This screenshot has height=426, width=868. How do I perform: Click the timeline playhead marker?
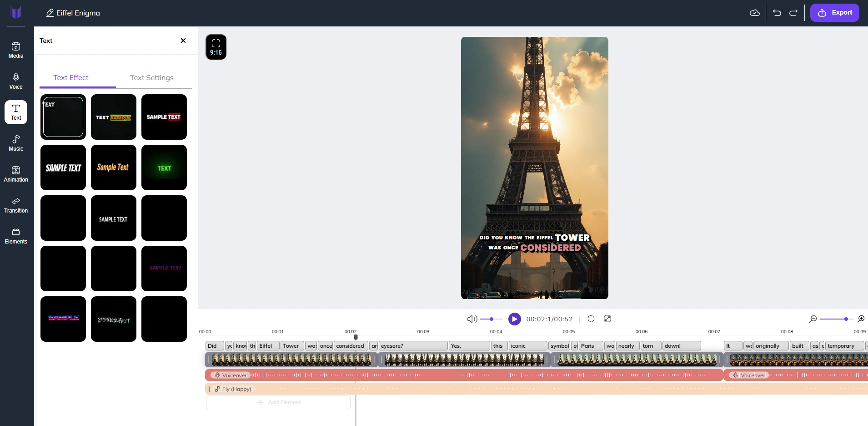(x=356, y=337)
